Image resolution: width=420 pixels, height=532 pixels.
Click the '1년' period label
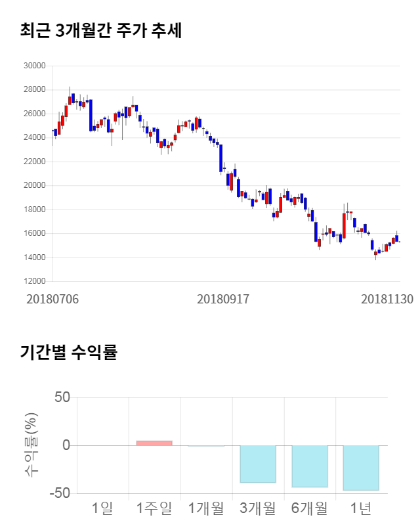point(361,508)
